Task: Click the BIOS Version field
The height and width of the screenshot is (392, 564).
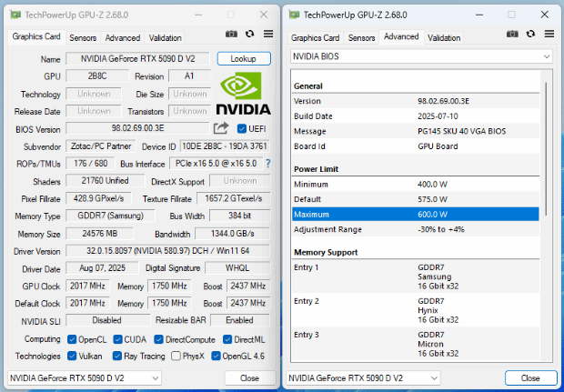Action: (x=137, y=128)
